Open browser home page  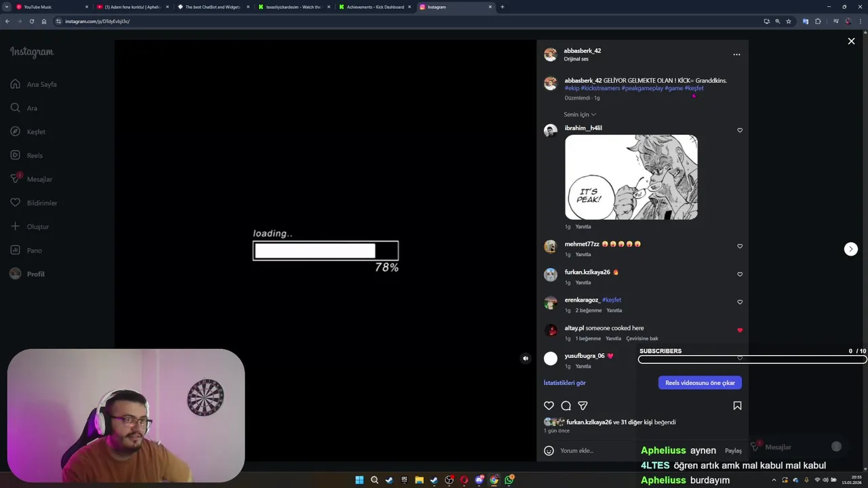click(44, 21)
